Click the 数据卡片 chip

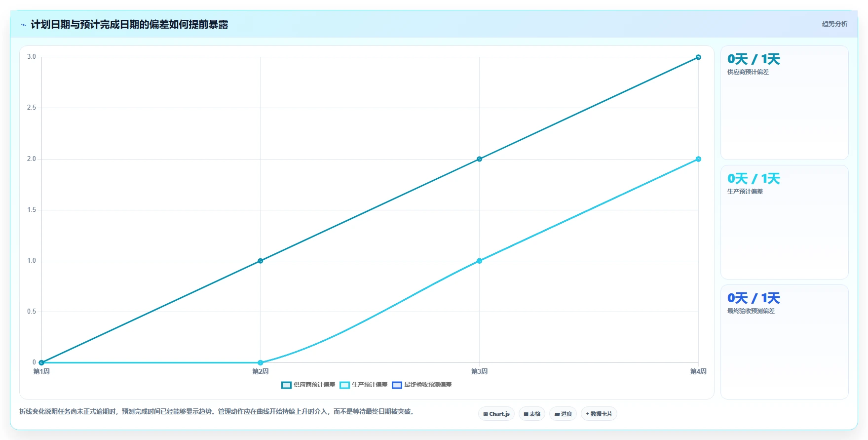(x=599, y=414)
